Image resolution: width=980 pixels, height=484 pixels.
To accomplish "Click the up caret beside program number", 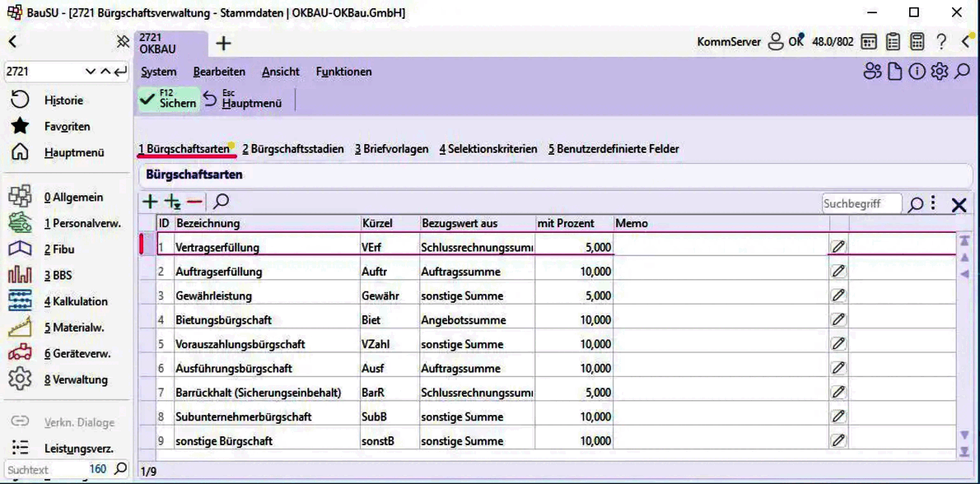I will 105,71.
